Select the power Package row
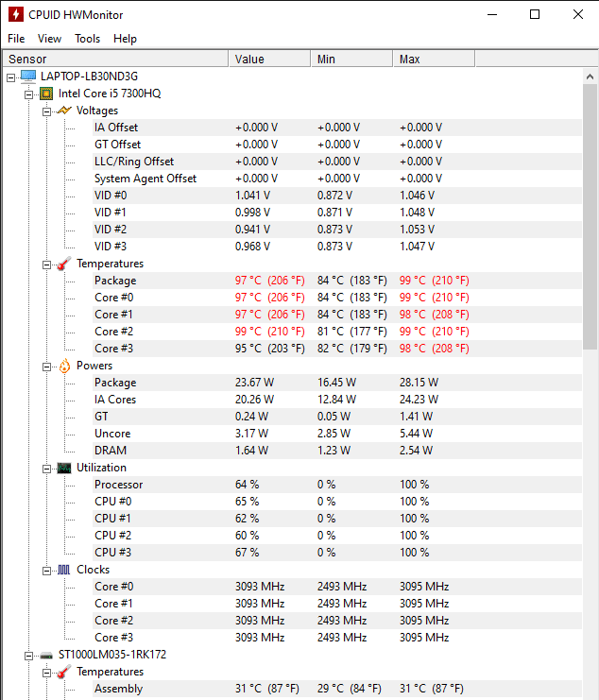This screenshot has width=599, height=700. [x=337, y=383]
